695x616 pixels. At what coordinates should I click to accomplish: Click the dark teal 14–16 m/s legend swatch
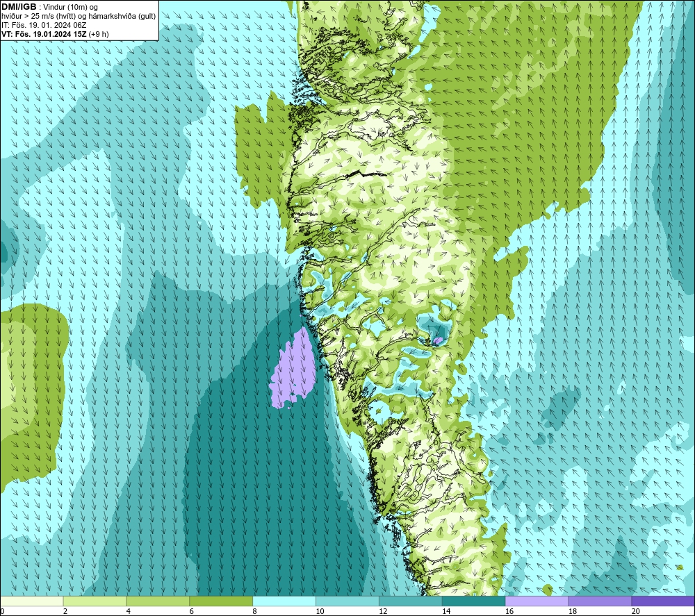click(x=474, y=601)
